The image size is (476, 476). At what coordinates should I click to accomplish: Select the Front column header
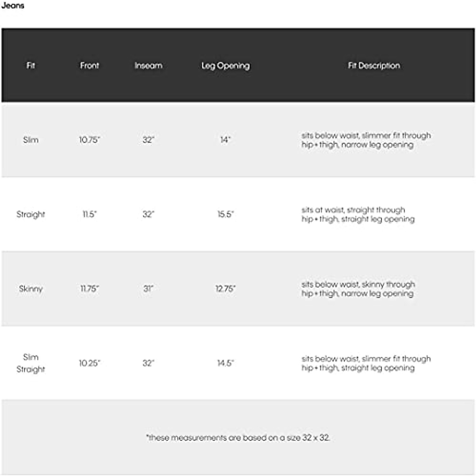89,65
